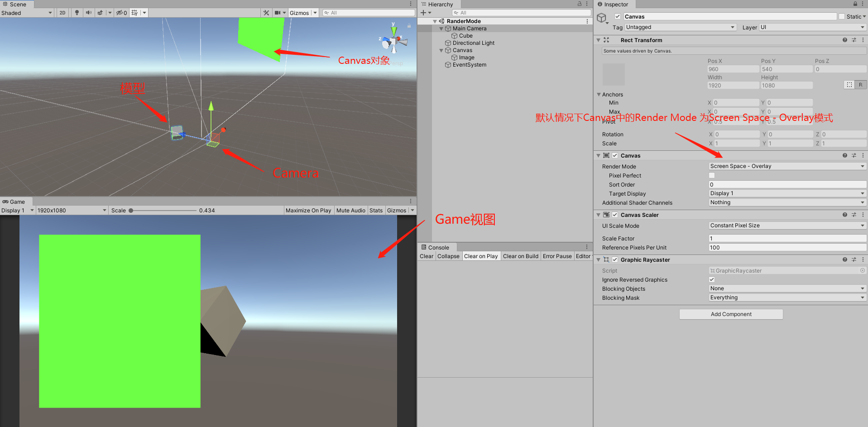The width and height of the screenshot is (868, 427).
Task: Open the UI Scale Mode dropdown
Action: (787, 225)
